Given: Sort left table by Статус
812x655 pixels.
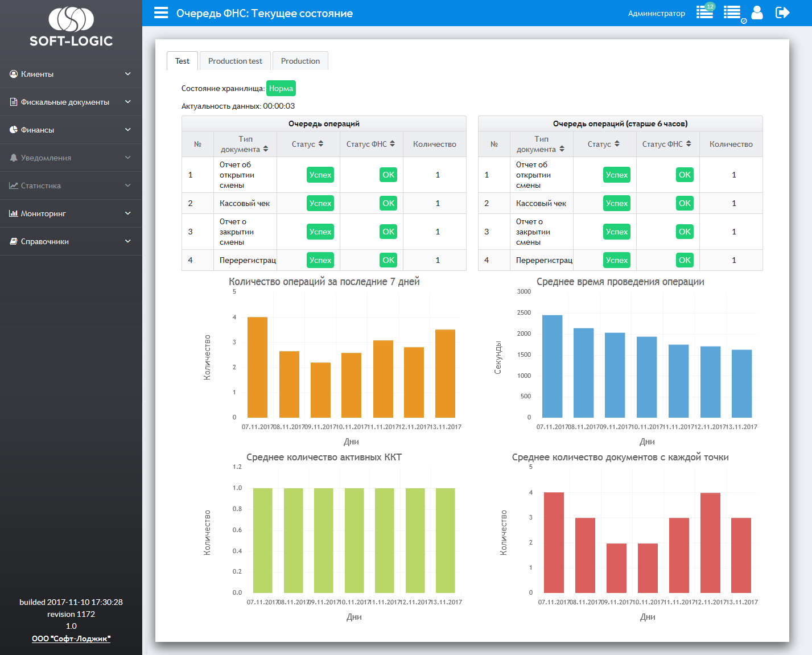Looking at the screenshot, I should (x=321, y=144).
